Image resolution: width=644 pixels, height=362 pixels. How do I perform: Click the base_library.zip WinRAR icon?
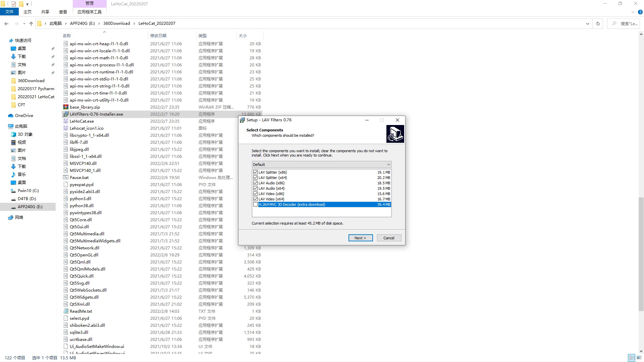click(x=66, y=107)
